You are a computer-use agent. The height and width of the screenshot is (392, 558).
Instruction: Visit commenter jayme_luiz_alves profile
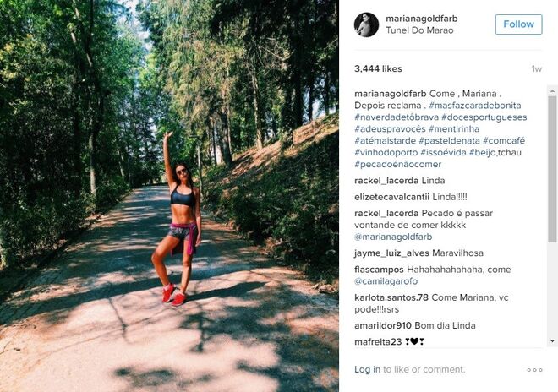point(391,253)
